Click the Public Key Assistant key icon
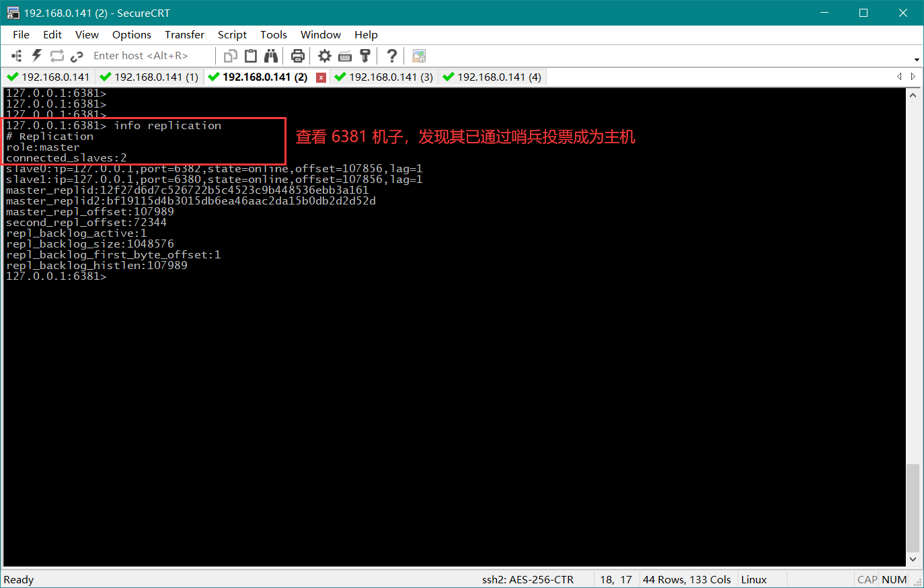924x588 pixels. (365, 56)
